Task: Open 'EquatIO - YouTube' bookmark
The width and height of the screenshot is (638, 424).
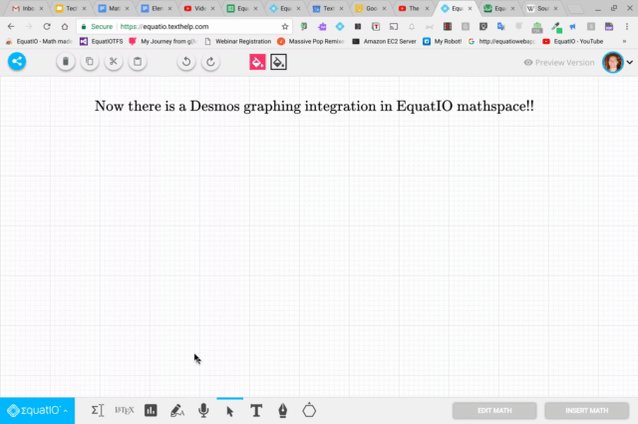Action: pos(573,42)
